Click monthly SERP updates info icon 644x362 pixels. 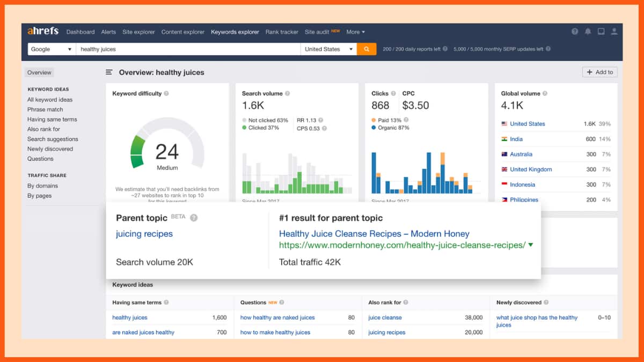pos(548,49)
